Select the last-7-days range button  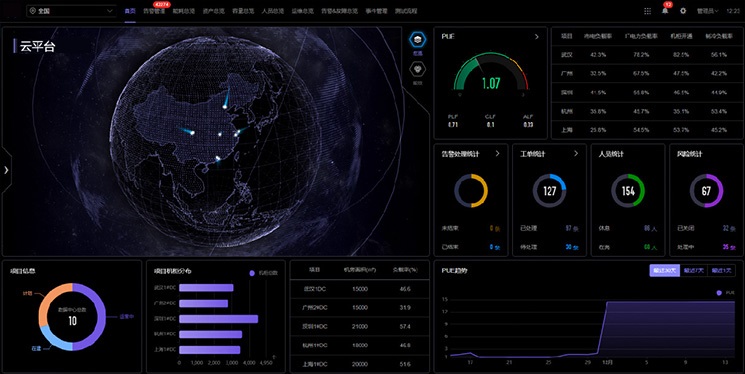tap(693, 270)
